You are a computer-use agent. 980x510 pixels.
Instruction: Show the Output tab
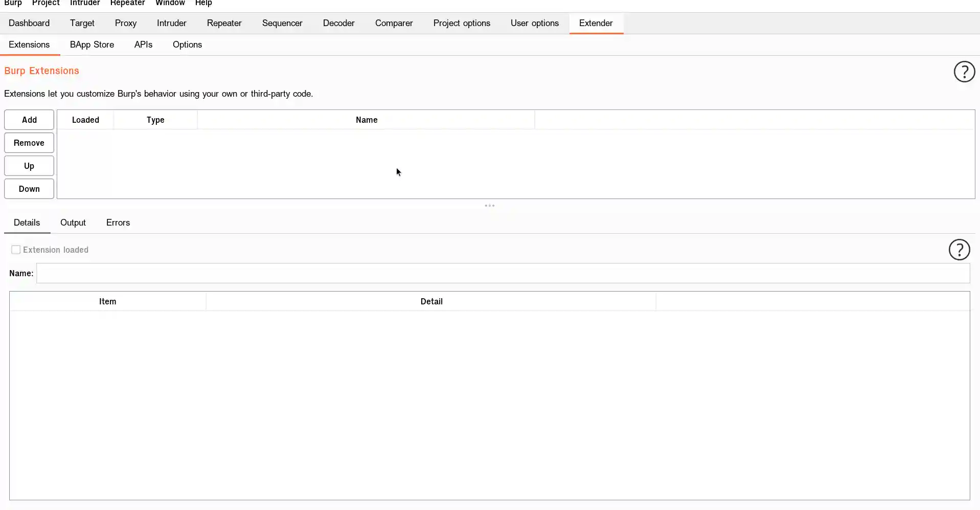[x=73, y=223]
